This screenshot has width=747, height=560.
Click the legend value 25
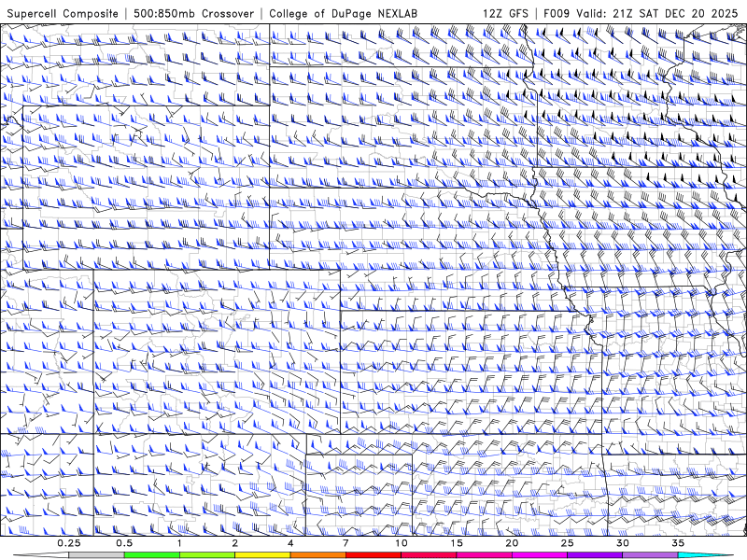click(568, 543)
